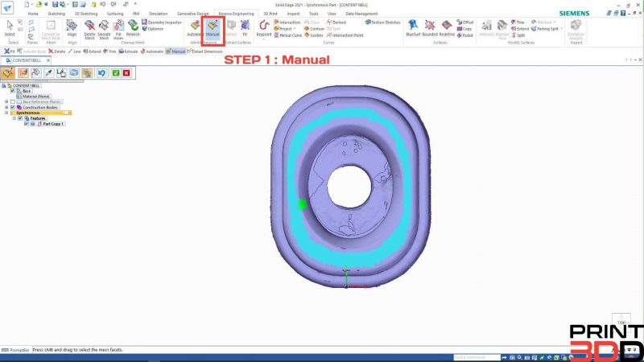Click the Keypoint curve tool

pos(264,28)
